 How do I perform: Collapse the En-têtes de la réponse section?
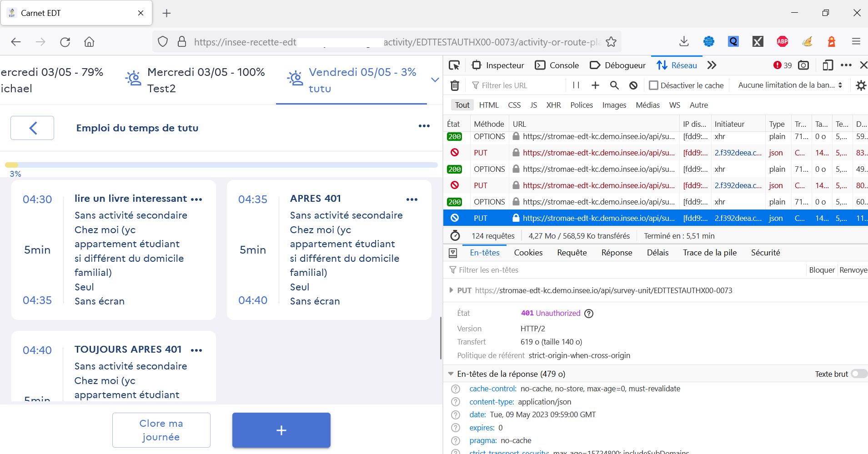451,374
